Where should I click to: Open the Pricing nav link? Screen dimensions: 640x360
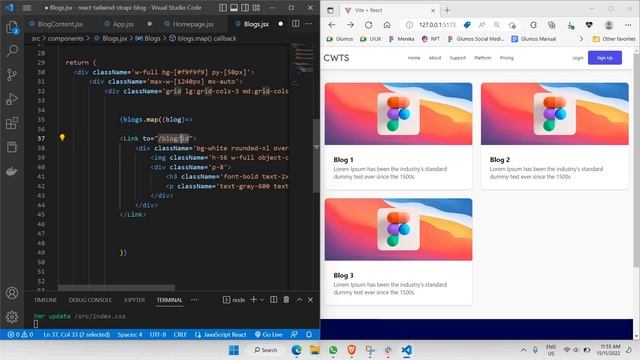pyautogui.click(x=507, y=58)
